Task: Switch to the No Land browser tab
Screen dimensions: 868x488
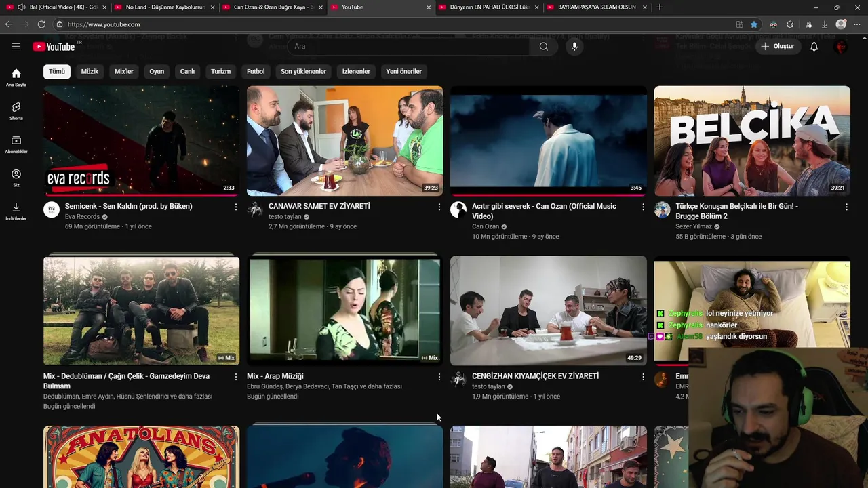Action: [165, 7]
